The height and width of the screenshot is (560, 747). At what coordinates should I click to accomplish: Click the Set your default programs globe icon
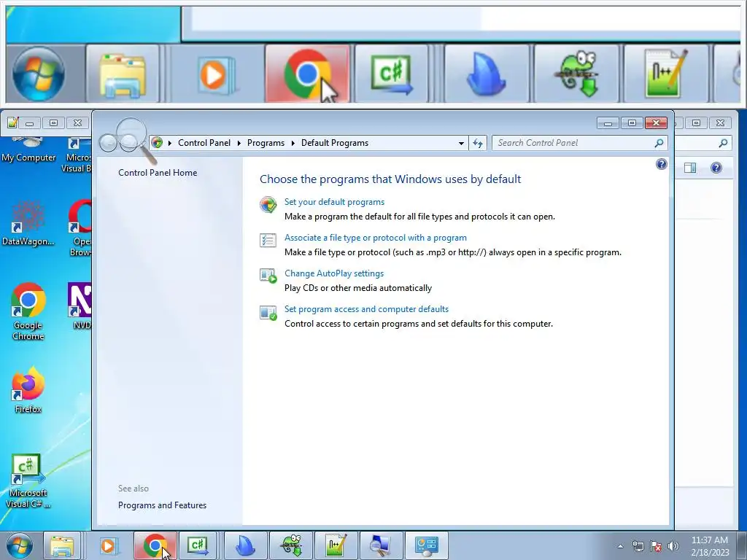(x=268, y=205)
